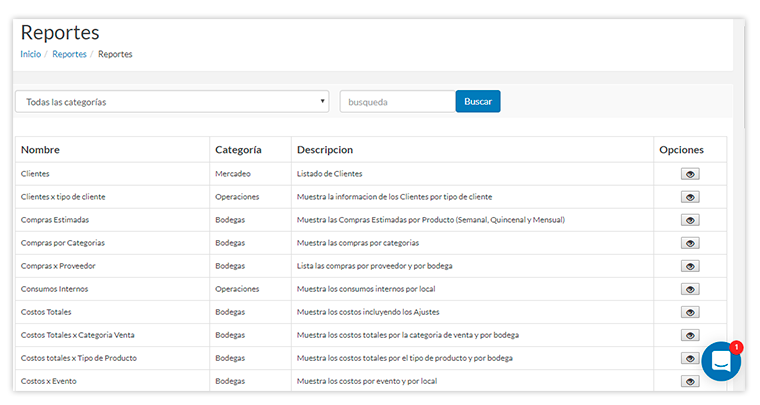View the Clientes x tipo de cliente report
This screenshot has width=760, height=405.
click(690, 197)
